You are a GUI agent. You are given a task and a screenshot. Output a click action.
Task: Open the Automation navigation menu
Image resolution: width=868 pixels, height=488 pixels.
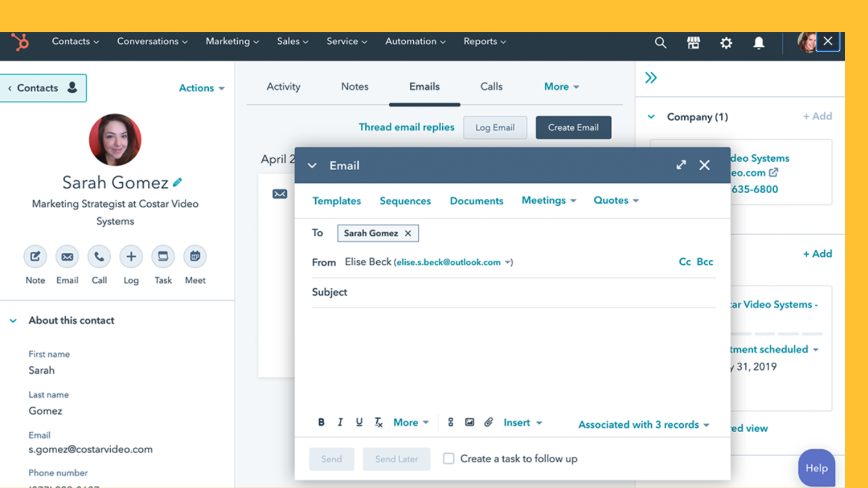point(415,42)
